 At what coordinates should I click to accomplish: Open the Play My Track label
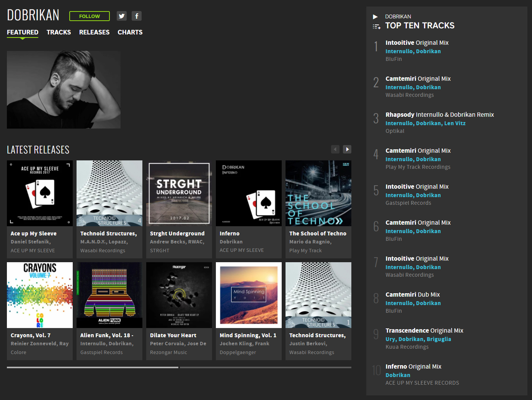(x=305, y=251)
